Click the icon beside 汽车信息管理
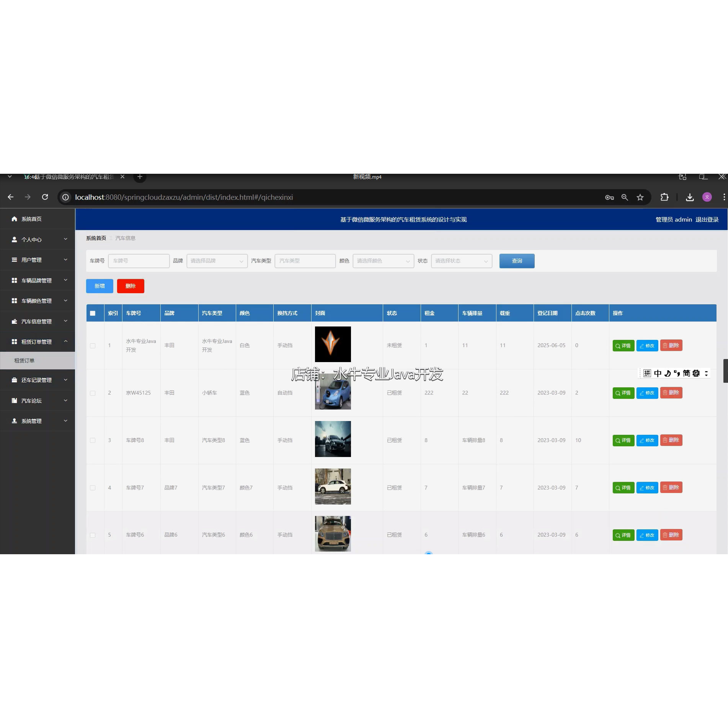Screen dimensions: 728x728 14,322
